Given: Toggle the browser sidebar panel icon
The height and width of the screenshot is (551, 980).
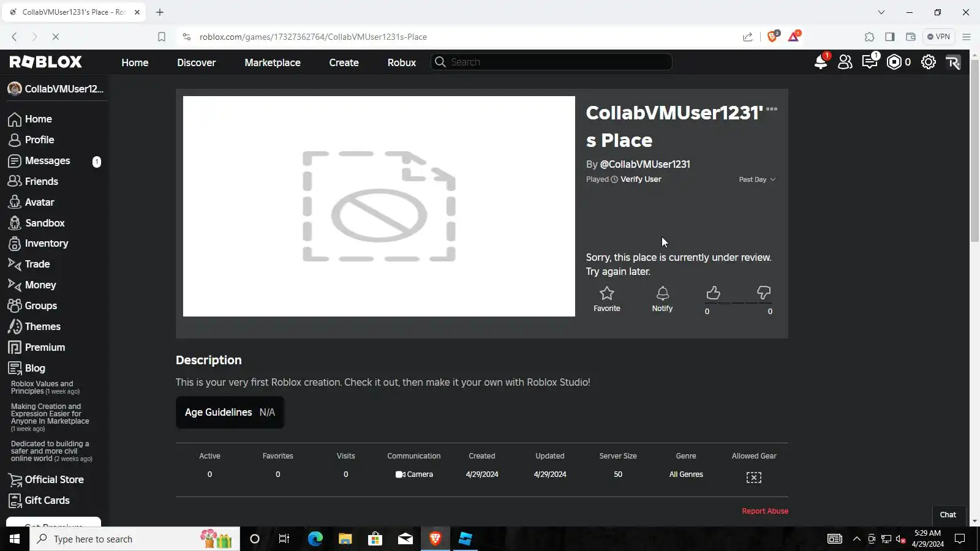Looking at the screenshot, I should point(890,37).
